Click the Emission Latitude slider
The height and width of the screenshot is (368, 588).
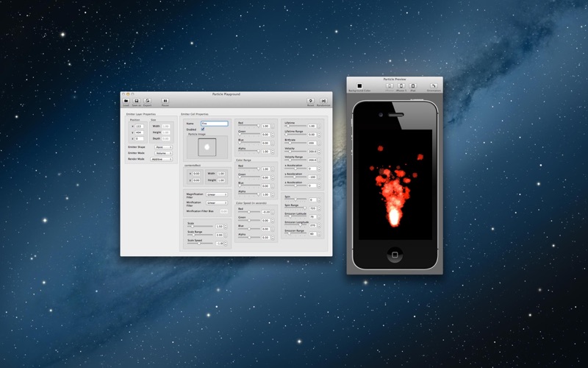click(x=295, y=216)
